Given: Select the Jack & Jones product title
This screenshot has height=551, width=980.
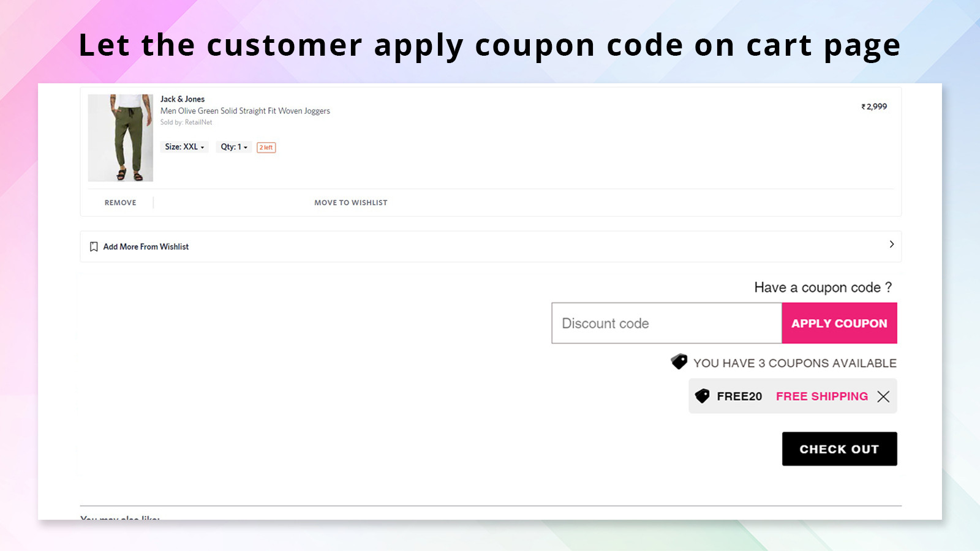Looking at the screenshot, I should pyautogui.click(x=183, y=99).
